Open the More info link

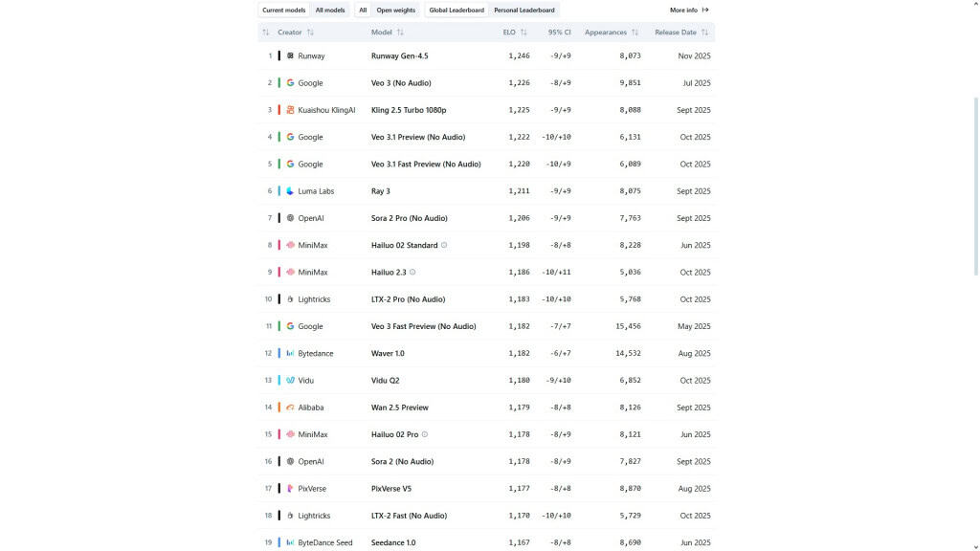point(689,9)
